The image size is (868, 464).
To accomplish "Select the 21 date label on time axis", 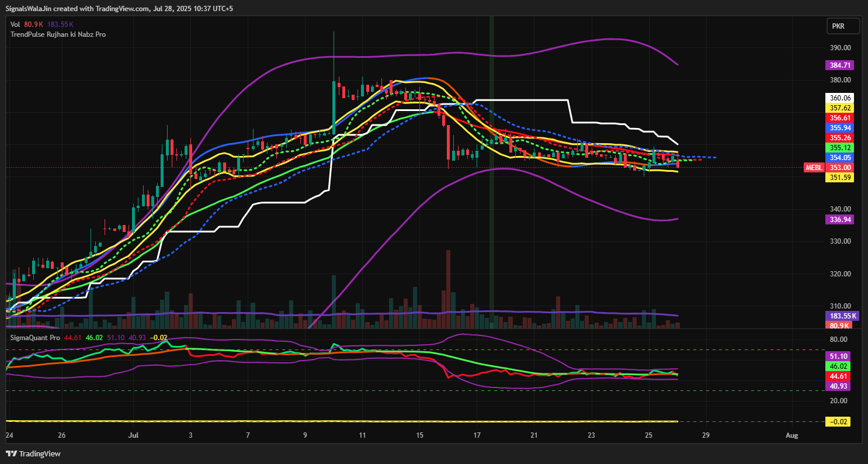I will [x=534, y=435].
